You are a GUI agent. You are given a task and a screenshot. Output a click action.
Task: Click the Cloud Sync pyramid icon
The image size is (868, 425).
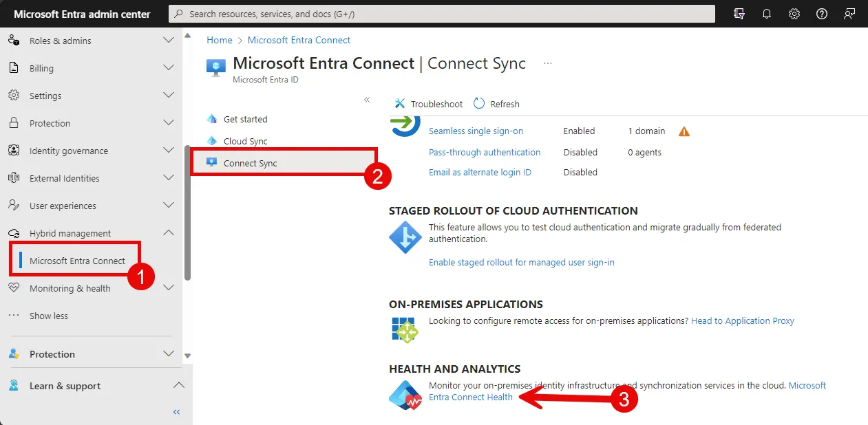click(212, 141)
